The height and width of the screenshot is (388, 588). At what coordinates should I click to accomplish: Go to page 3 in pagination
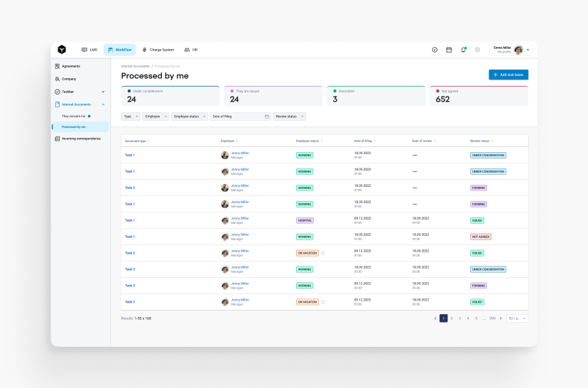click(459, 318)
